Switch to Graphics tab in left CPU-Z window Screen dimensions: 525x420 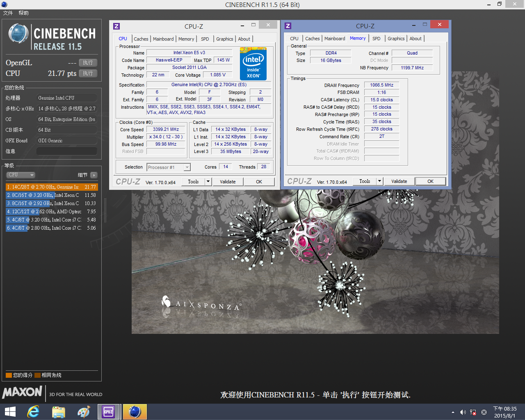[x=225, y=39]
